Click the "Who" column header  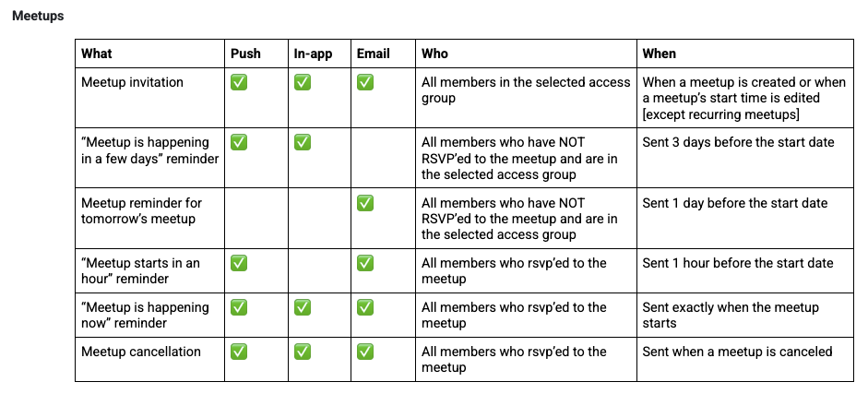(x=434, y=54)
